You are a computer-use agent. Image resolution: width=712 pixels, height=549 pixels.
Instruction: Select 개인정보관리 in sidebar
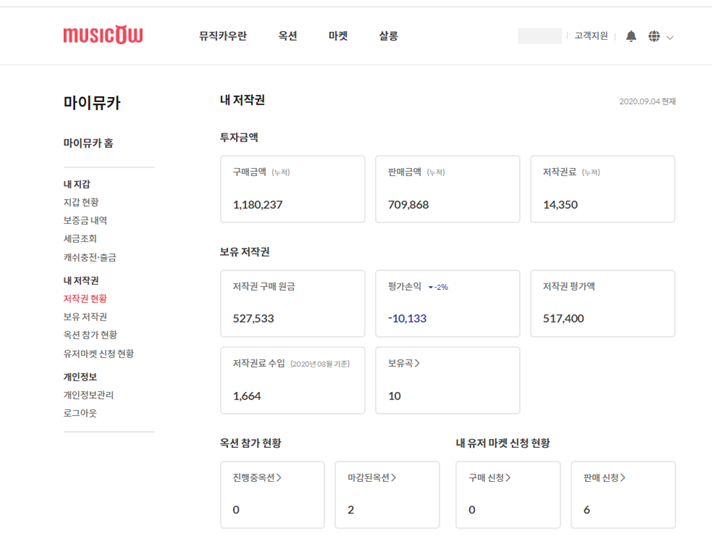tap(89, 395)
